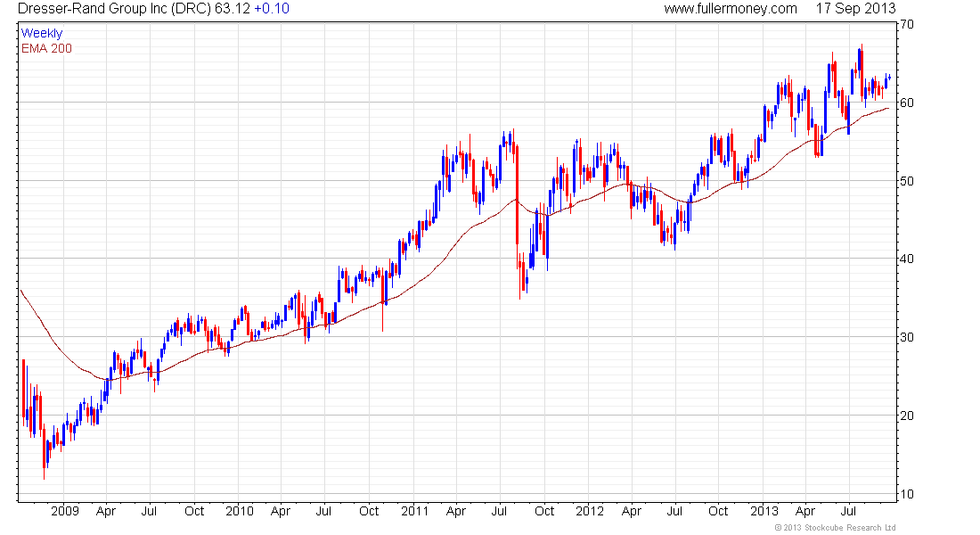Click the chart title 'Dresser-Rand Group Inc (DRC)'

[114, 9]
